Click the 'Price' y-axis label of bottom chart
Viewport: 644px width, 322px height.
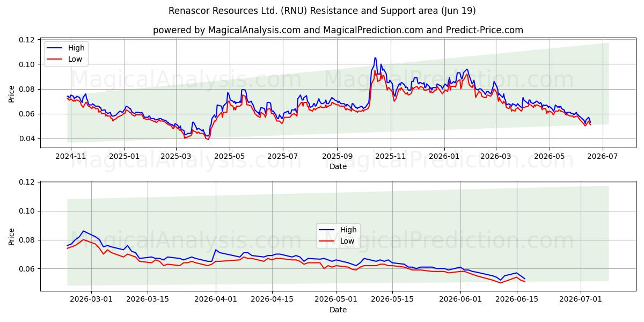12,237
